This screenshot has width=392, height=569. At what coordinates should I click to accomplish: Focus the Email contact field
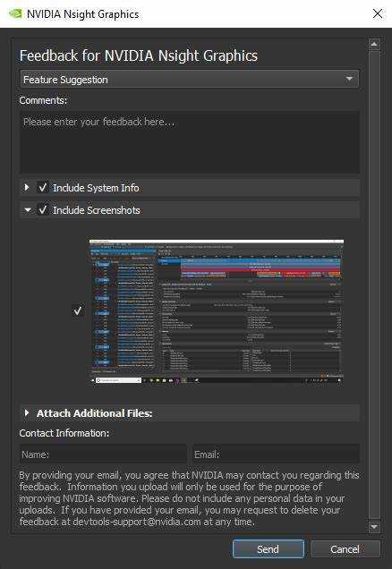pos(276,454)
